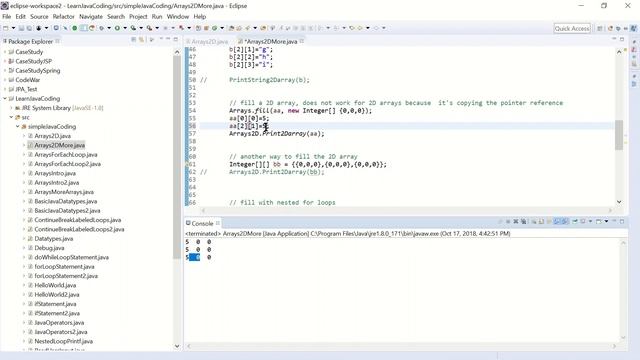Clear the Console output

click(533, 221)
